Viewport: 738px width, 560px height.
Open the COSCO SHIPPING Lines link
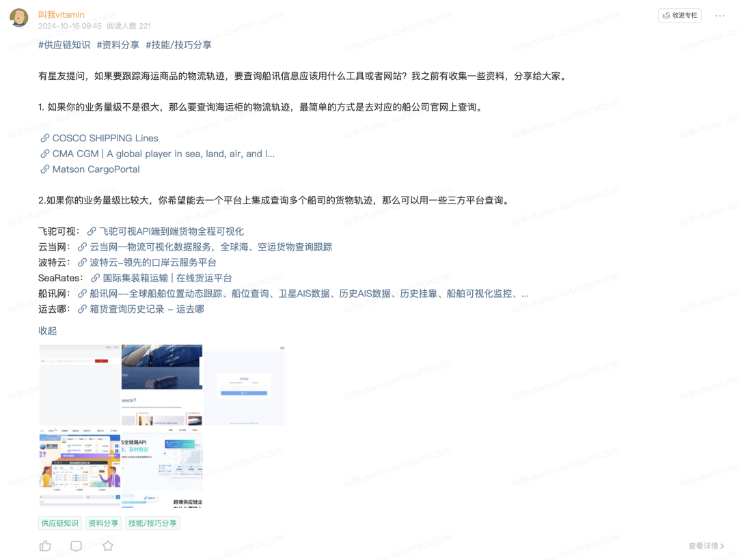105,138
